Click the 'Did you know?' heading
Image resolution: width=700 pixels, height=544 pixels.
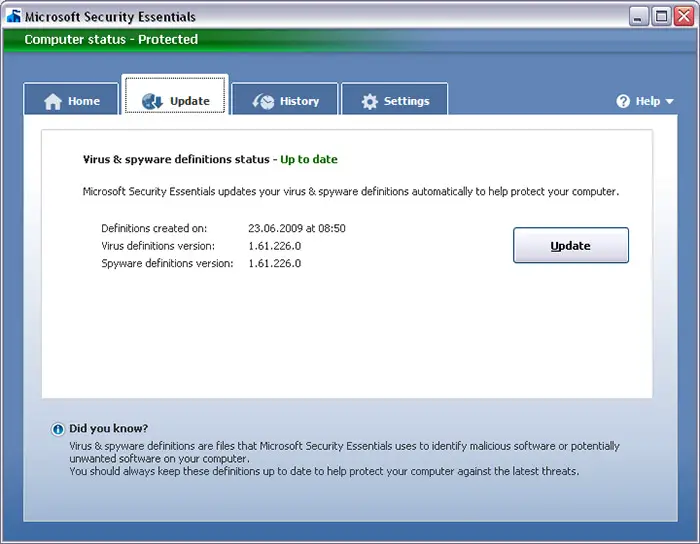[x=108, y=428]
